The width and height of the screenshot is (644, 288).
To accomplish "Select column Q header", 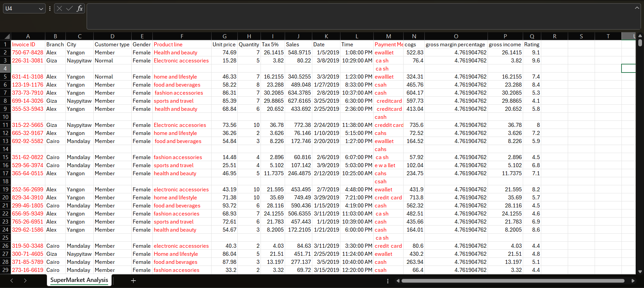I will (x=532, y=36).
